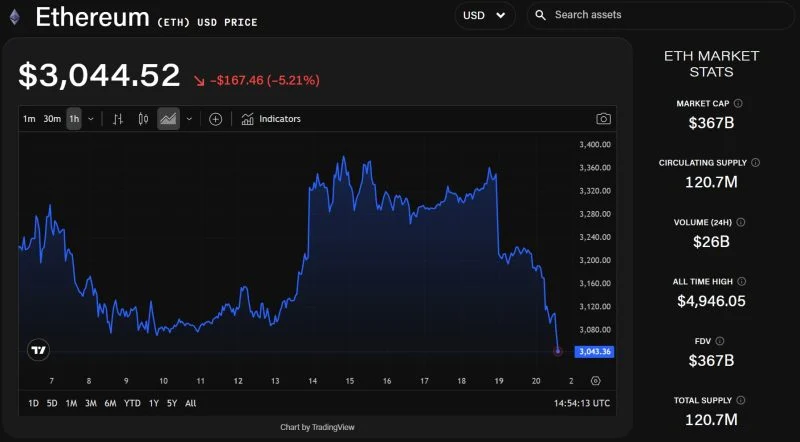This screenshot has height=442, width=800.
Task: Toggle the 1h interval button
Action: [x=74, y=119]
